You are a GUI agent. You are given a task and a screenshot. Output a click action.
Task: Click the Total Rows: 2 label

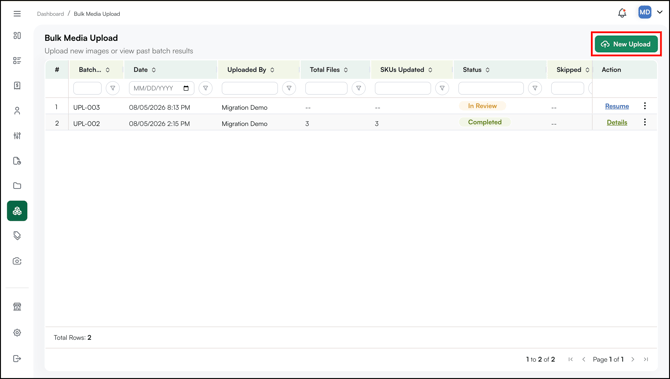coord(72,338)
